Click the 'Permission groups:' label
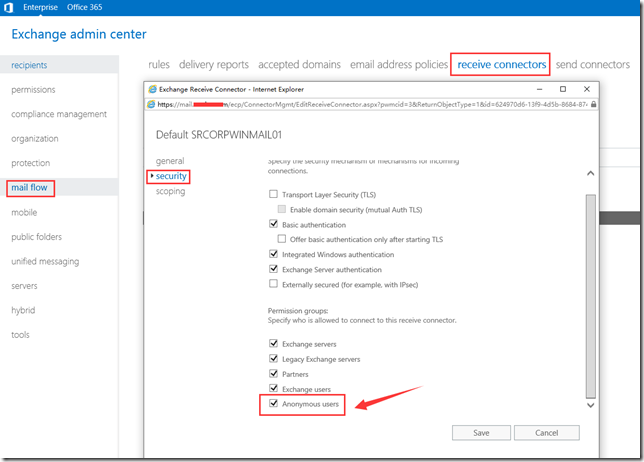Image resolution: width=644 pixels, height=462 pixels. click(x=298, y=311)
